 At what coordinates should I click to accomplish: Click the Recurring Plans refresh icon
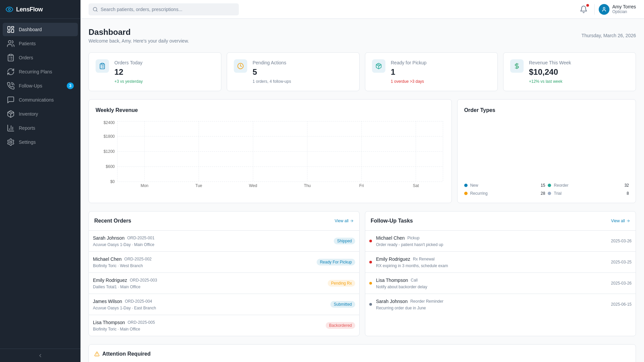(x=11, y=72)
